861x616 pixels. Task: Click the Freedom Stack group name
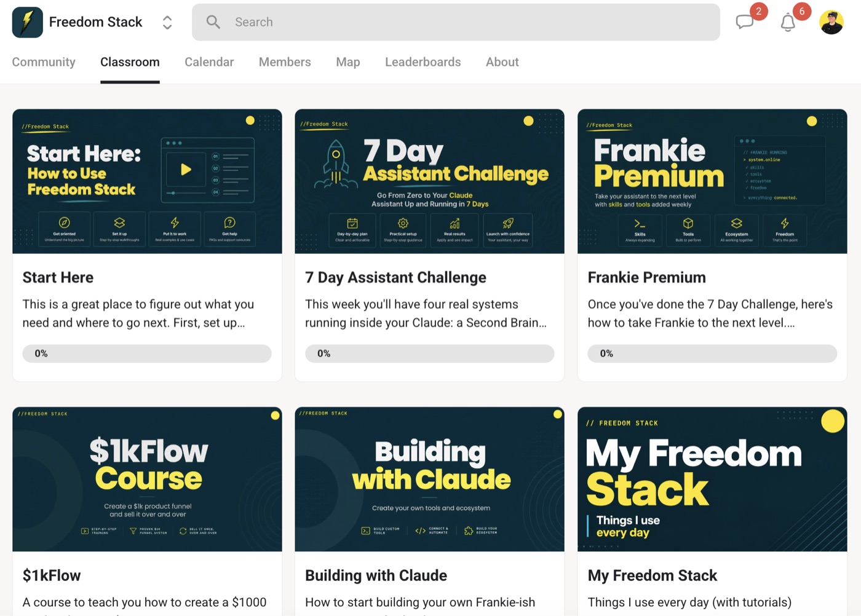point(95,22)
